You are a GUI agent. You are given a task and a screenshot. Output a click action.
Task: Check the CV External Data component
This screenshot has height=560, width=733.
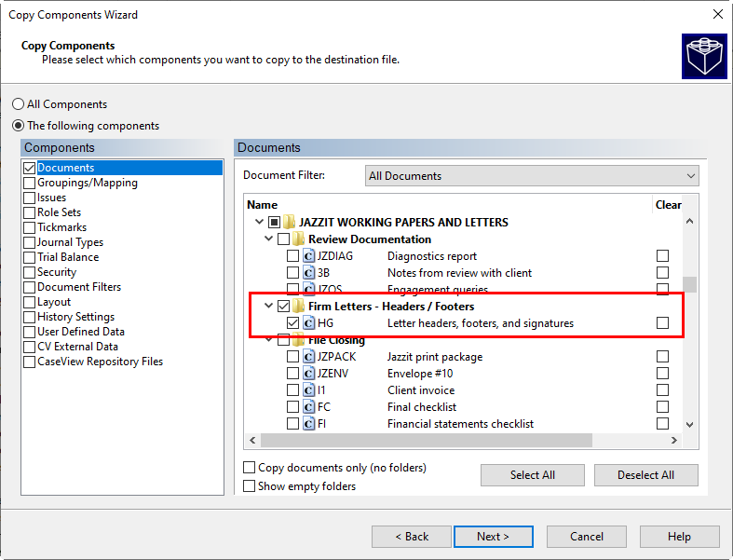coord(29,347)
